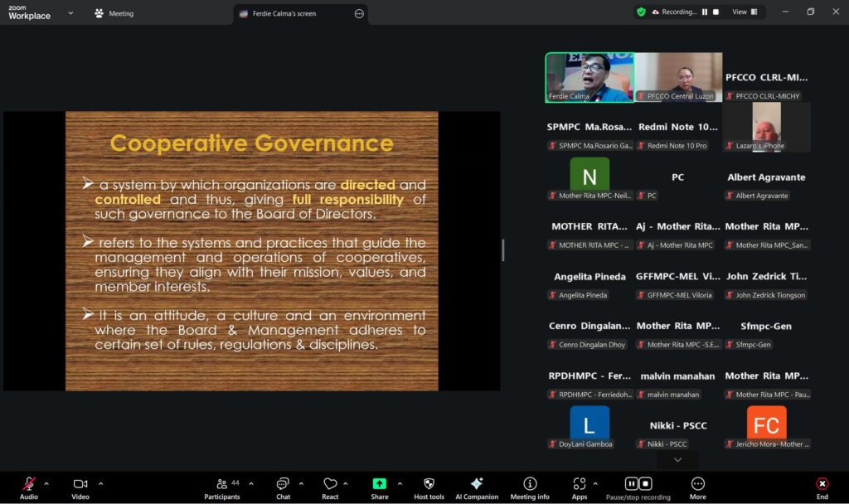Expand the Audio options chevron
This screenshot has height=504, width=849.
(46, 483)
